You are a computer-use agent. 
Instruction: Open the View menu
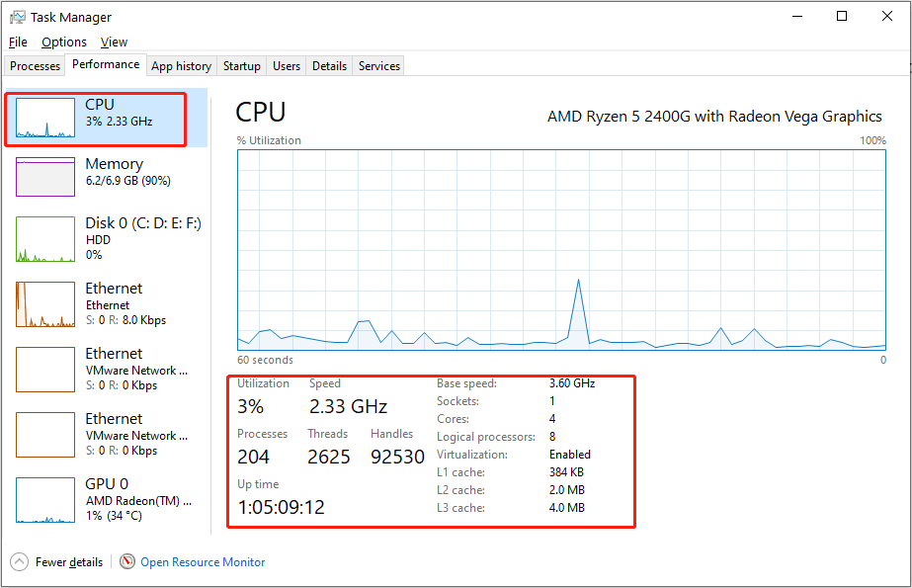pos(114,42)
